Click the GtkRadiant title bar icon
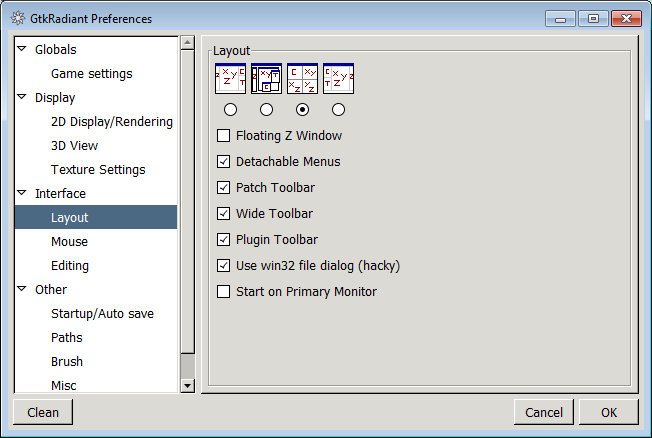The height and width of the screenshot is (438, 652). (x=18, y=18)
